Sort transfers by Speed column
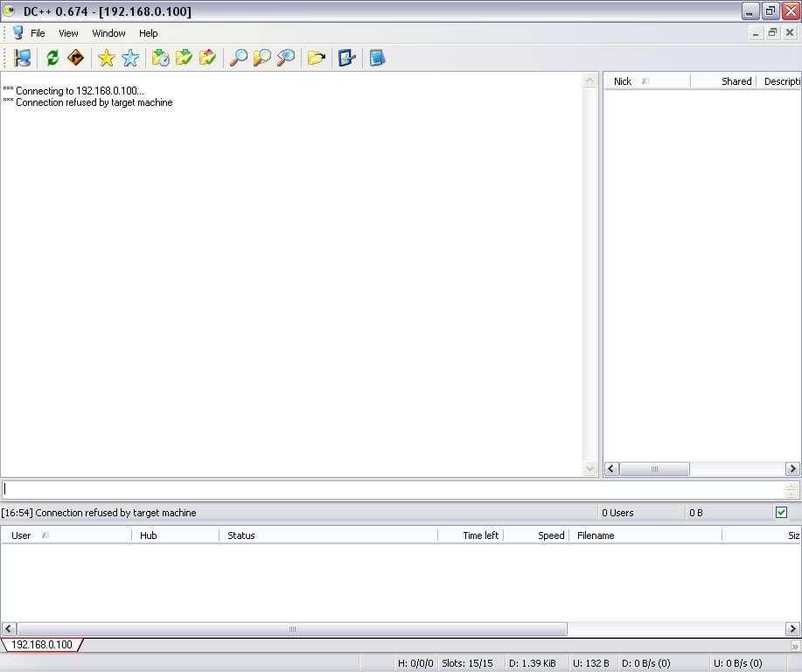 pos(536,535)
